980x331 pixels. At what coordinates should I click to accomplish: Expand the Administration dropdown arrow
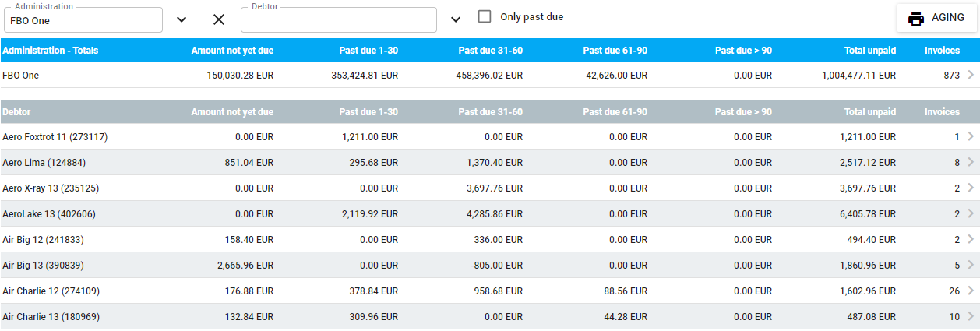(x=182, y=19)
